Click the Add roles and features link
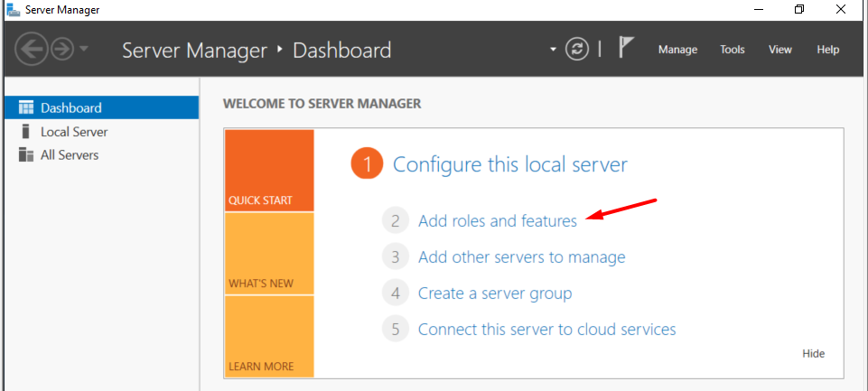 (x=497, y=221)
